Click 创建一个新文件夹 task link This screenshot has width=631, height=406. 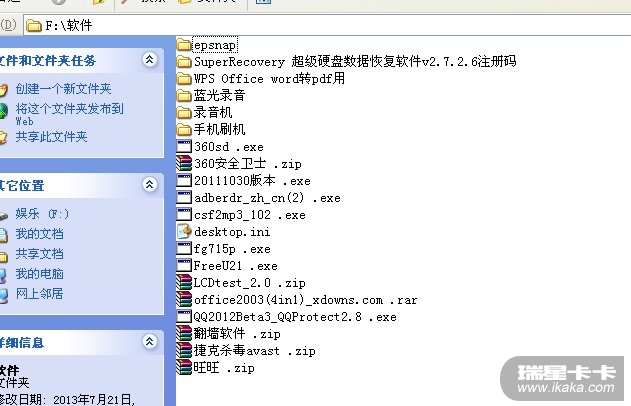click(x=63, y=89)
